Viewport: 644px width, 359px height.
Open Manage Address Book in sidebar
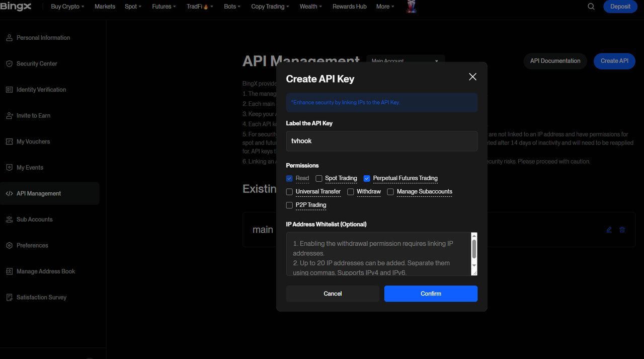pyautogui.click(x=46, y=271)
